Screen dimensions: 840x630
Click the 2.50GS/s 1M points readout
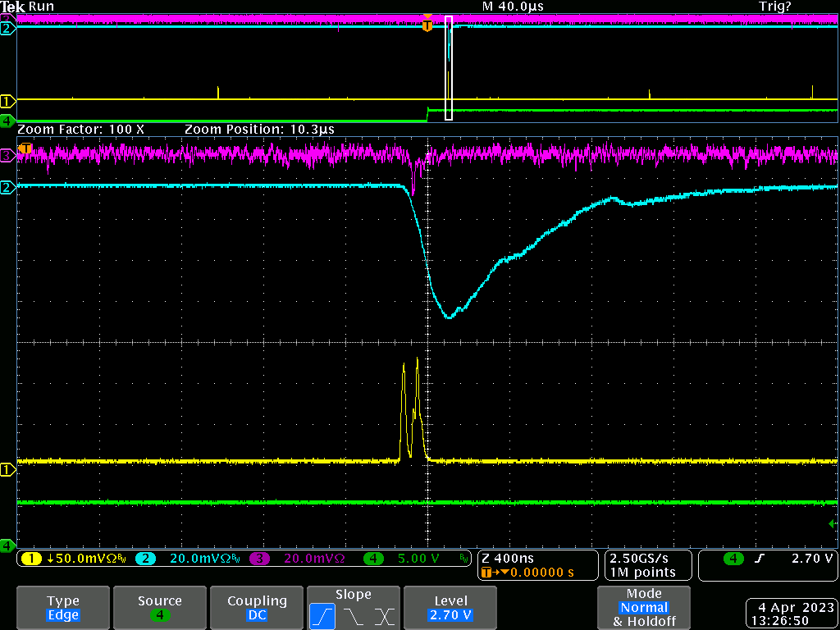click(x=643, y=565)
